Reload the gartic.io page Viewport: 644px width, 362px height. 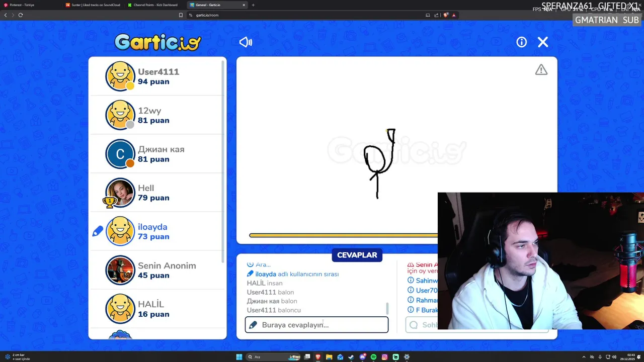[x=21, y=15]
